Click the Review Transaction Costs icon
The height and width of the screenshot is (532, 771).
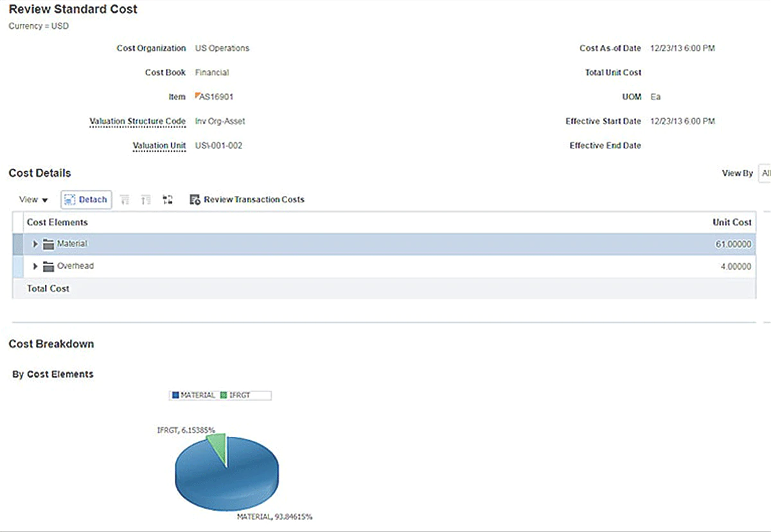195,200
